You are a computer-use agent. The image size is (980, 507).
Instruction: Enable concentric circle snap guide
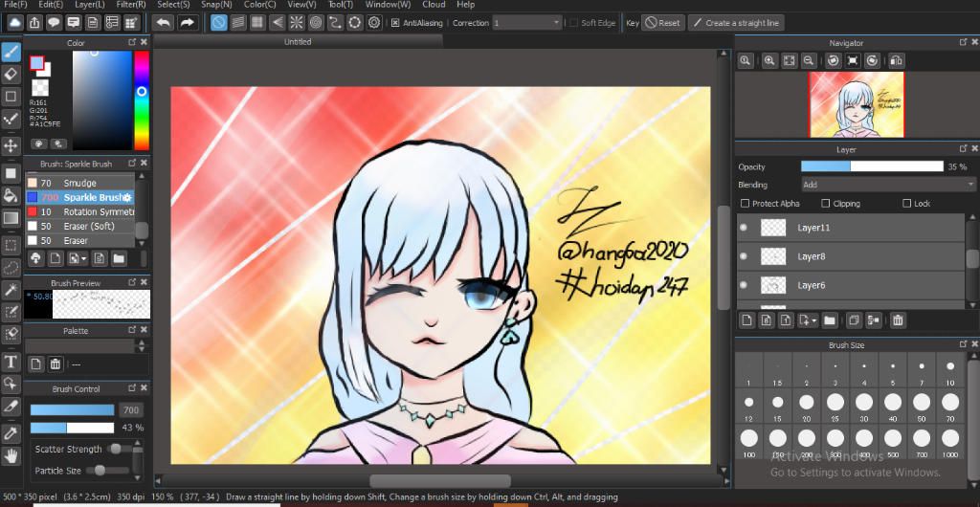316,23
